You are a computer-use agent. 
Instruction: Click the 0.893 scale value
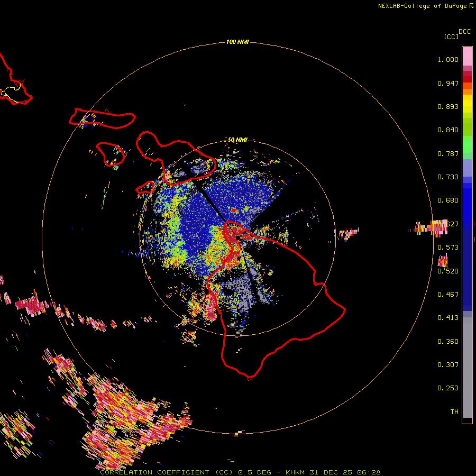tap(448, 106)
